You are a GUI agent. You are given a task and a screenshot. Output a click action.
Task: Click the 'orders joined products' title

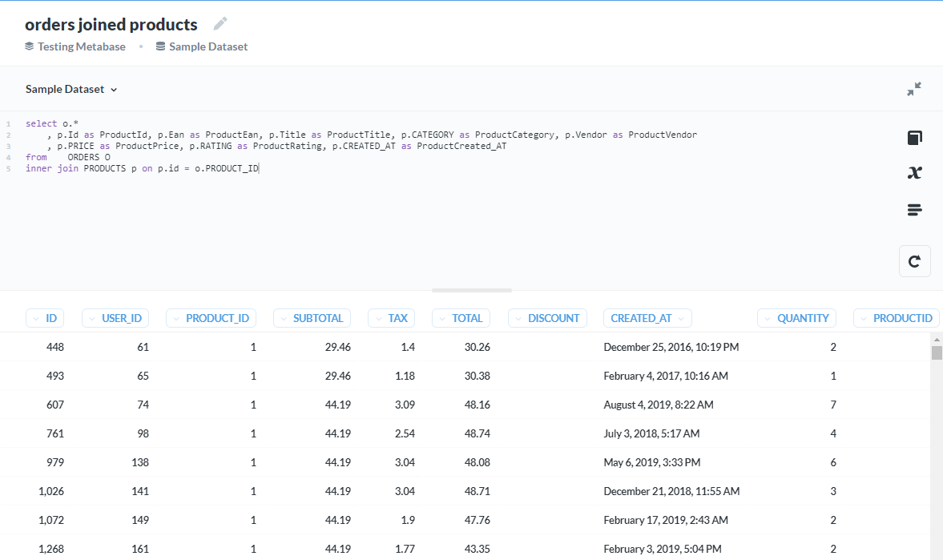(x=111, y=24)
